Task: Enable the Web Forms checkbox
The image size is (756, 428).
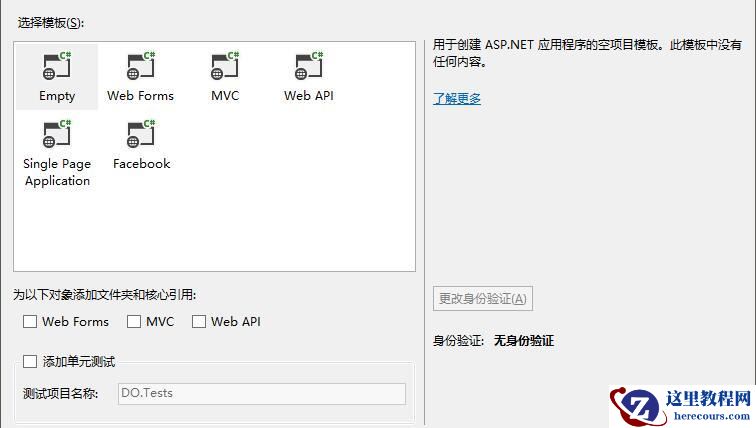Action: click(x=30, y=321)
